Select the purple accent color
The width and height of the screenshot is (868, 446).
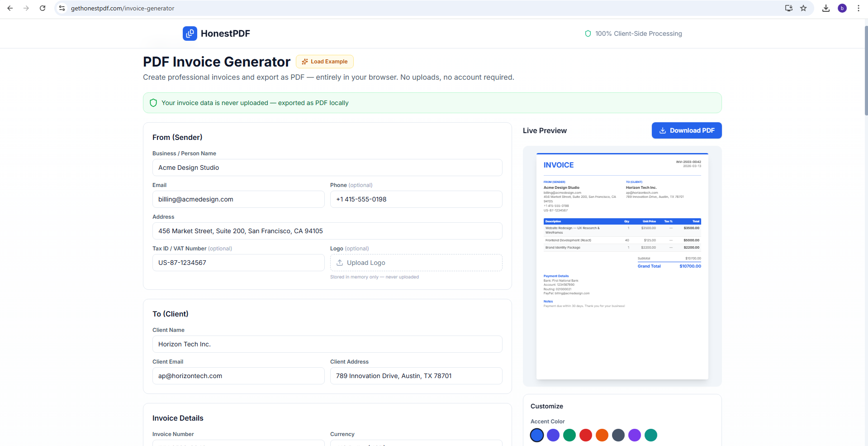tap(635, 435)
